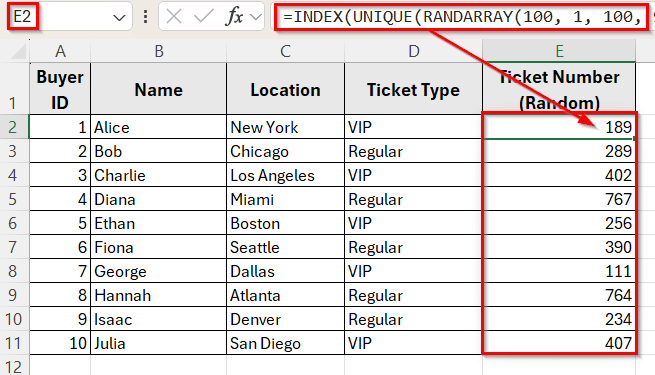Select the cell containing Ethan
The width and height of the screenshot is (655, 375).
[x=159, y=223]
